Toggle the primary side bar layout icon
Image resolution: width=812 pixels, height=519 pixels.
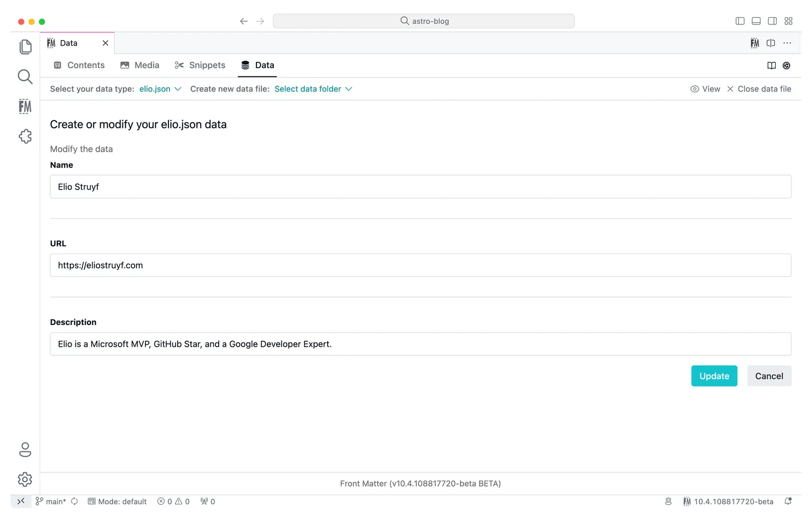click(x=740, y=21)
